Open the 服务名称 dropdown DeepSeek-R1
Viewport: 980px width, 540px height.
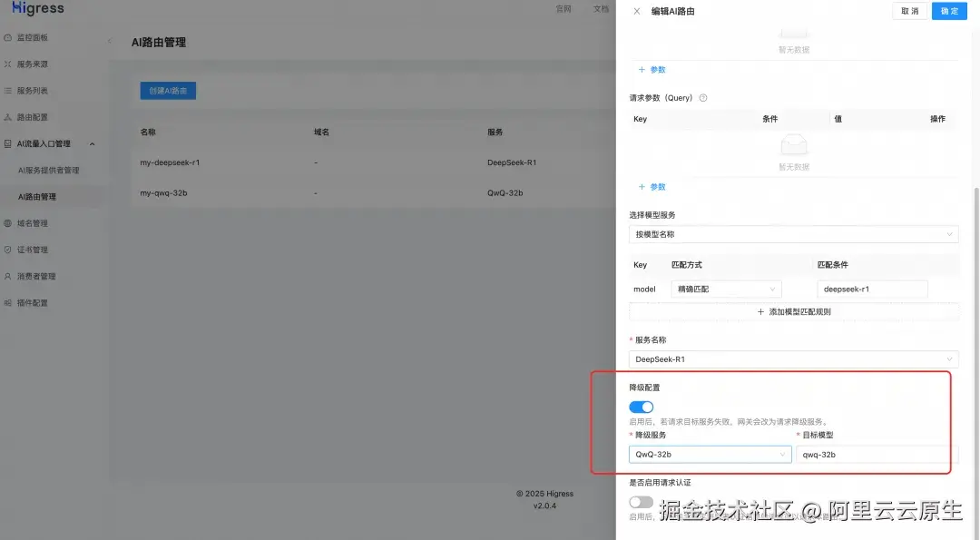[x=793, y=359]
